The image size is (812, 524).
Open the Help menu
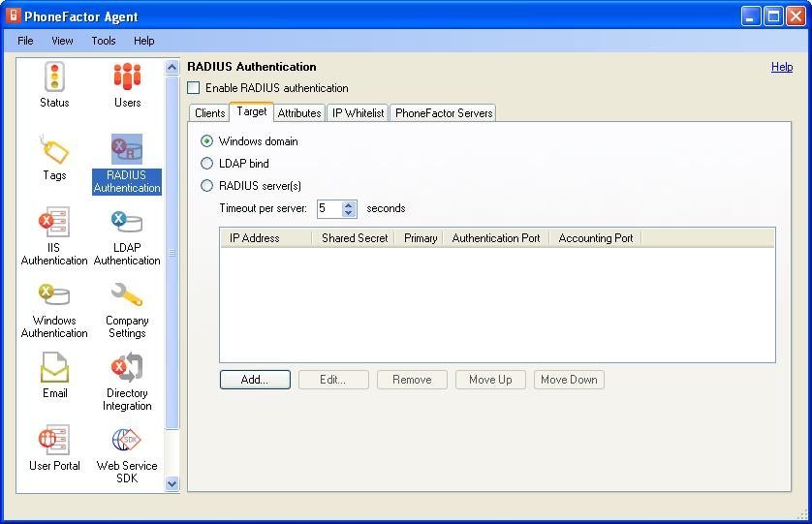click(144, 41)
